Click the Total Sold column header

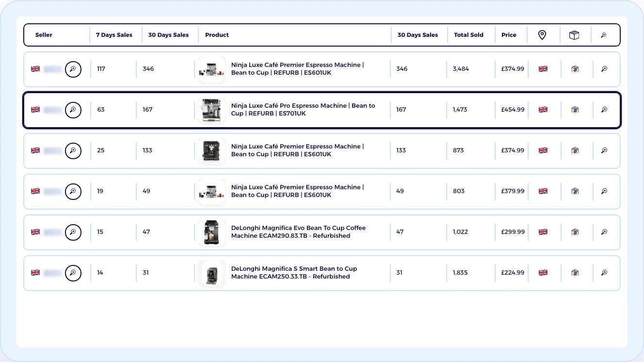pos(468,35)
